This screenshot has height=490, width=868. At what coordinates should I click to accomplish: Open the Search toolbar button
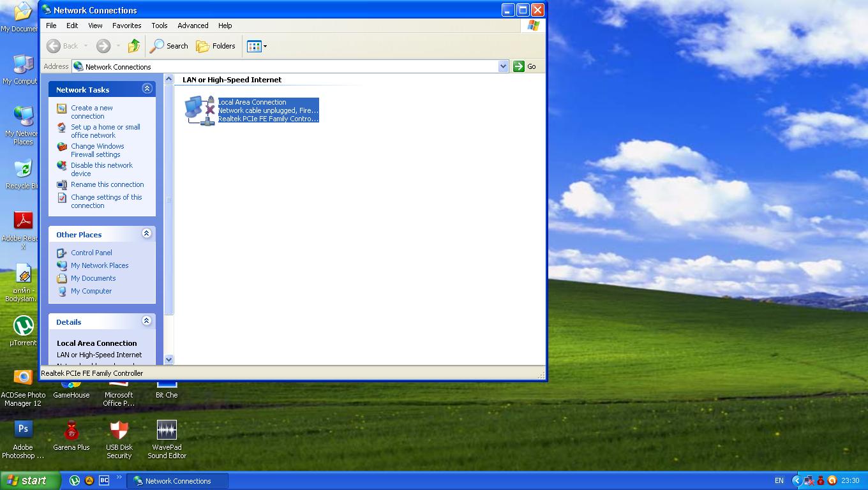pos(169,46)
